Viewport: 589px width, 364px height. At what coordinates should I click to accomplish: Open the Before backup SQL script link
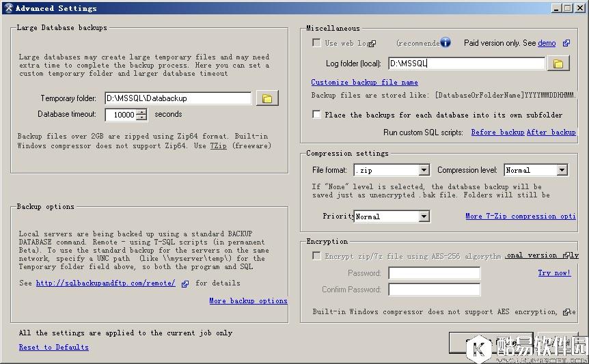tap(497, 132)
